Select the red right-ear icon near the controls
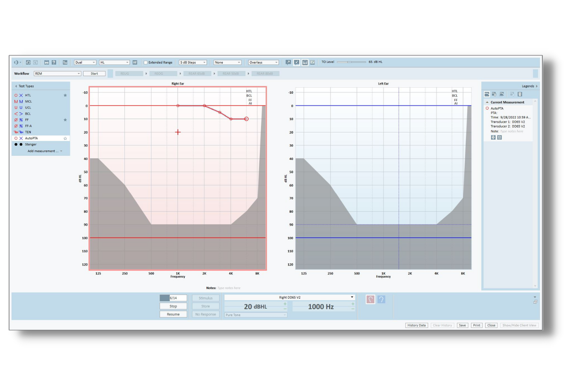 click(x=370, y=299)
